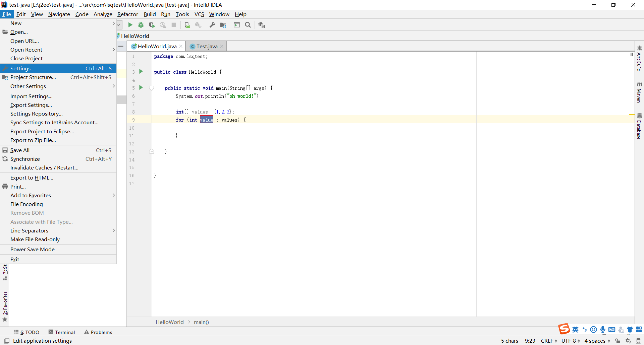
Task: Expand the Open Recent submenu
Action: pos(59,50)
